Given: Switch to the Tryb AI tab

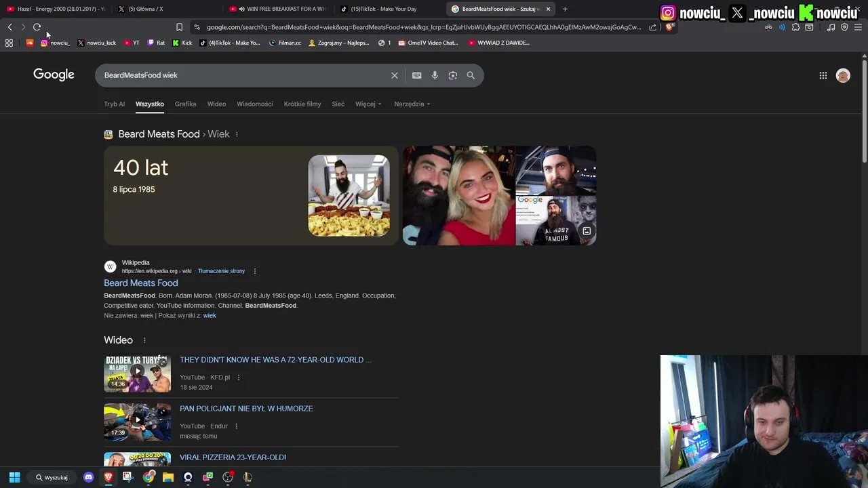Looking at the screenshot, I should pos(114,104).
